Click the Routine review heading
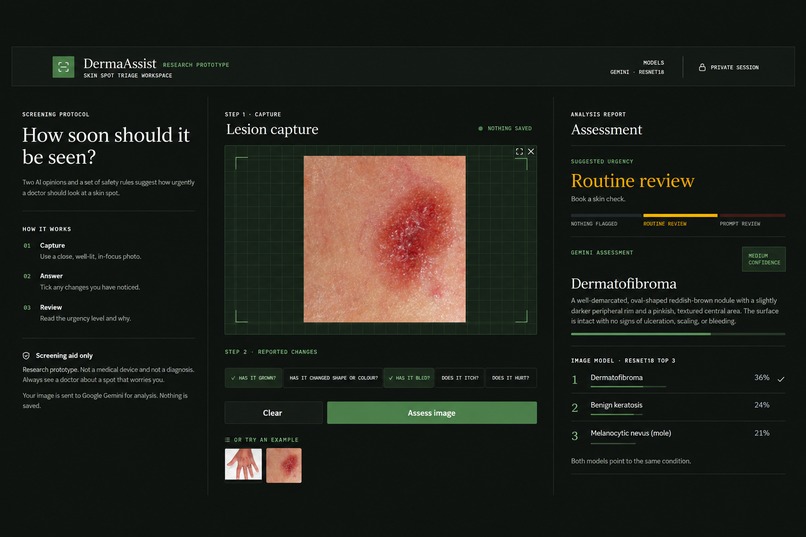The height and width of the screenshot is (537, 806). (632, 180)
